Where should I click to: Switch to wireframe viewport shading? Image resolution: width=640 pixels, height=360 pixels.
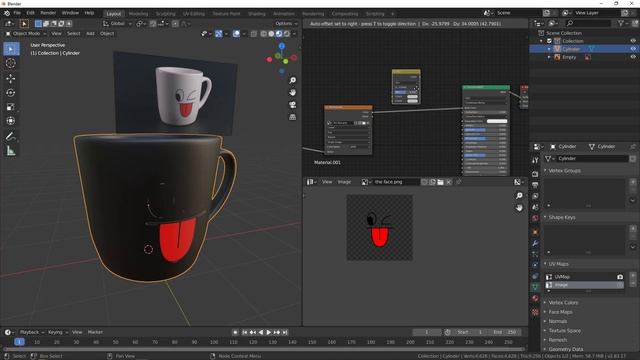pos(264,34)
